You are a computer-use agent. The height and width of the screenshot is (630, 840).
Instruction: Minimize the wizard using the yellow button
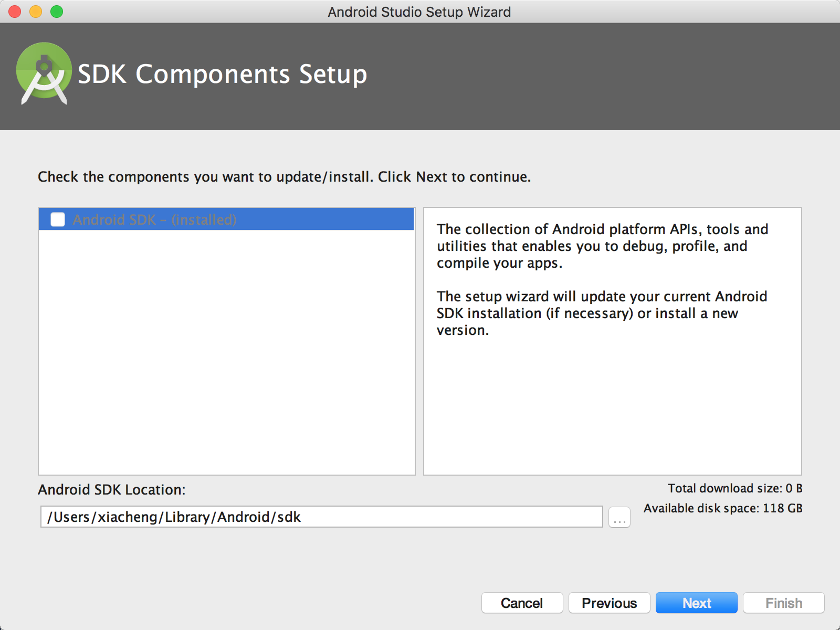36,12
